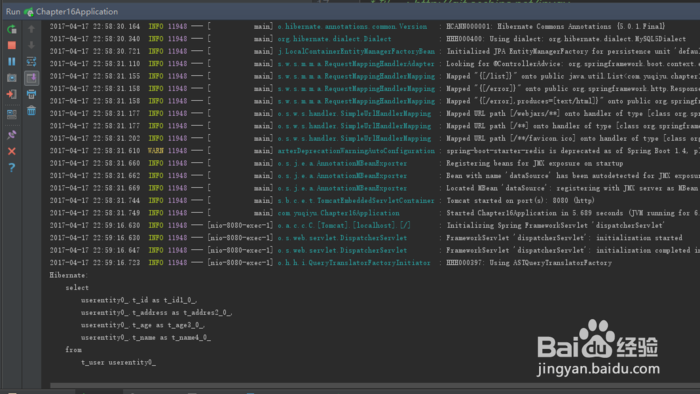Click the 'HHH000397: Using ASTQueryTranslatorFactory' message
The height and width of the screenshot is (394, 700).
(x=529, y=263)
